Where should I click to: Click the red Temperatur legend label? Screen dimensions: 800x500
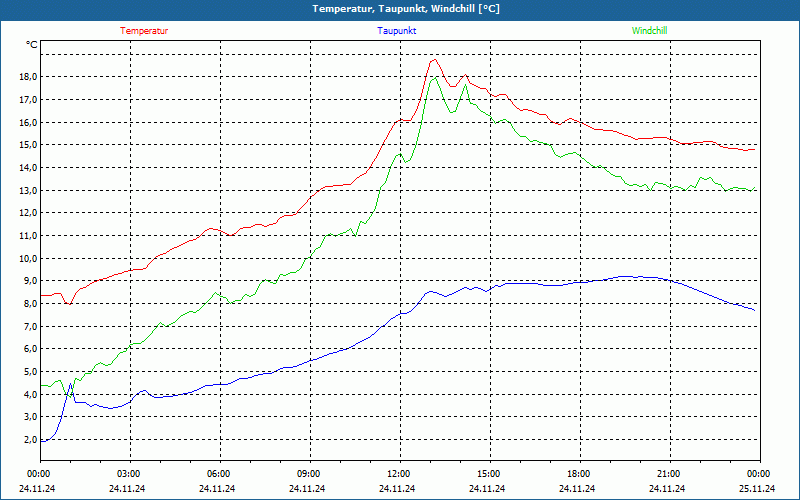click(144, 31)
